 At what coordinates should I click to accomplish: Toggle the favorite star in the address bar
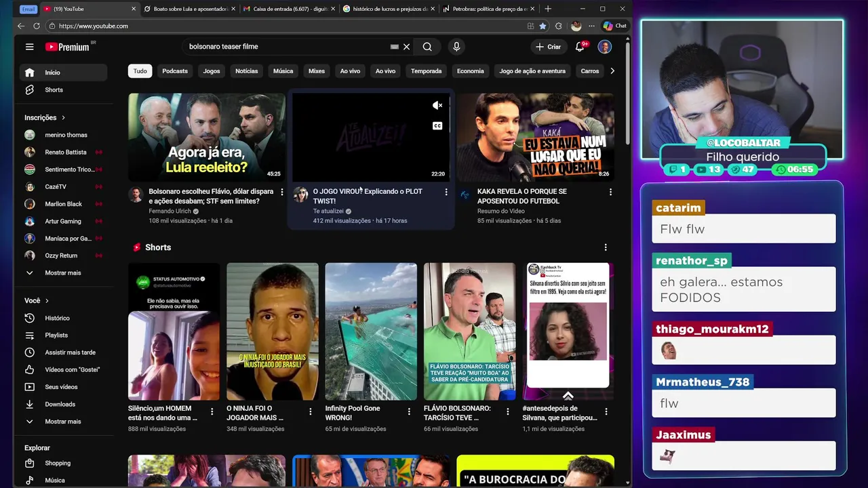coord(542,26)
